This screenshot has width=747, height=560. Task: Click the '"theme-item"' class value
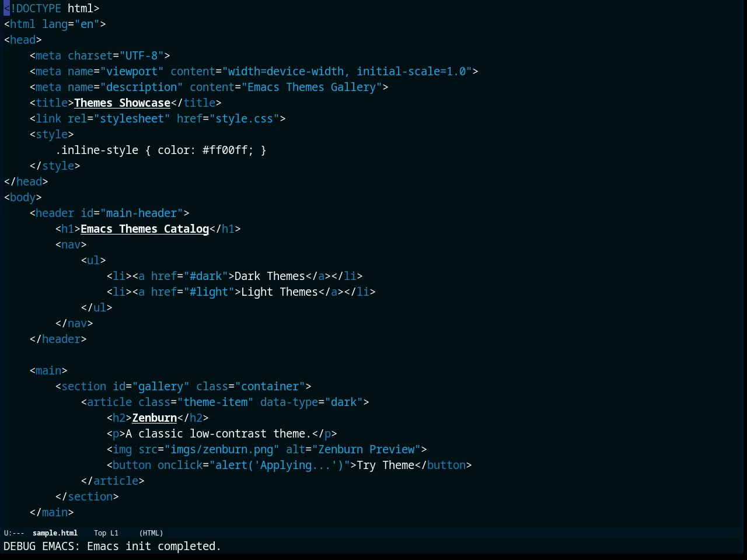pyautogui.click(x=215, y=402)
